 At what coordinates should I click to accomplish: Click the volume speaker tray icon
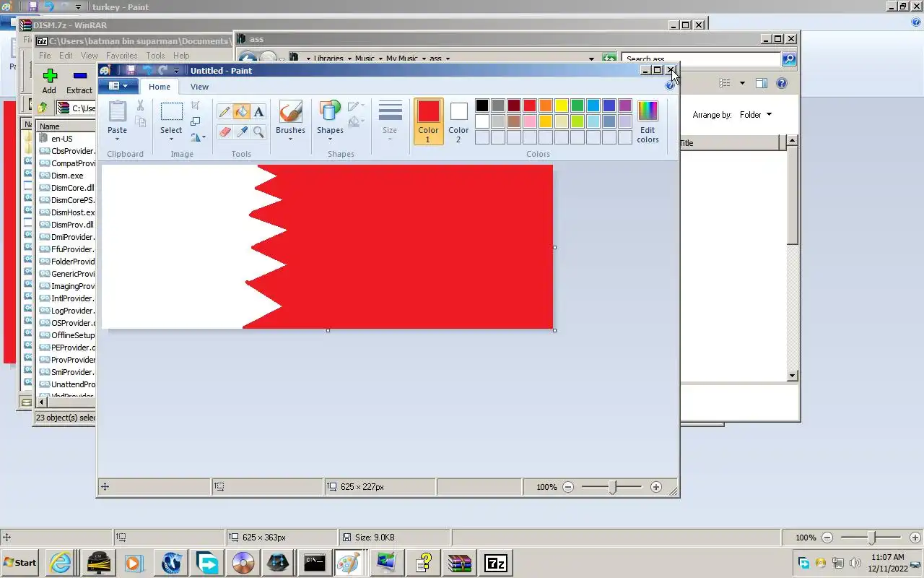click(855, 563)
